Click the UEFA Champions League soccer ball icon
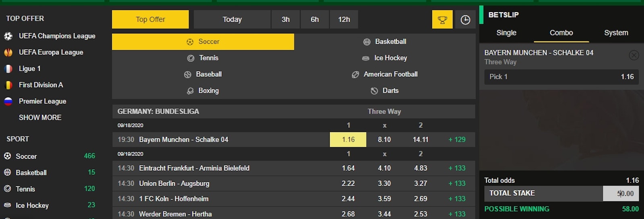This screenshot has width=644, height=219. pos(8,36)
